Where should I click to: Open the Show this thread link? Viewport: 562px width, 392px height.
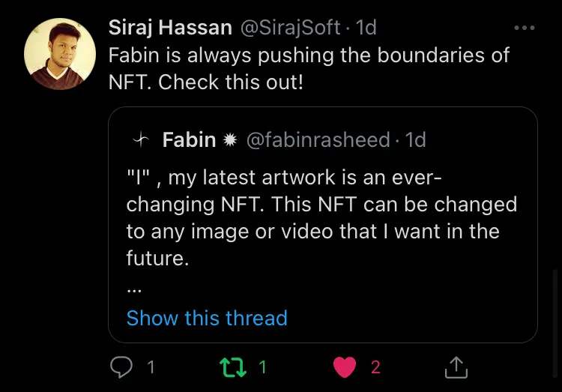[207, 318]
